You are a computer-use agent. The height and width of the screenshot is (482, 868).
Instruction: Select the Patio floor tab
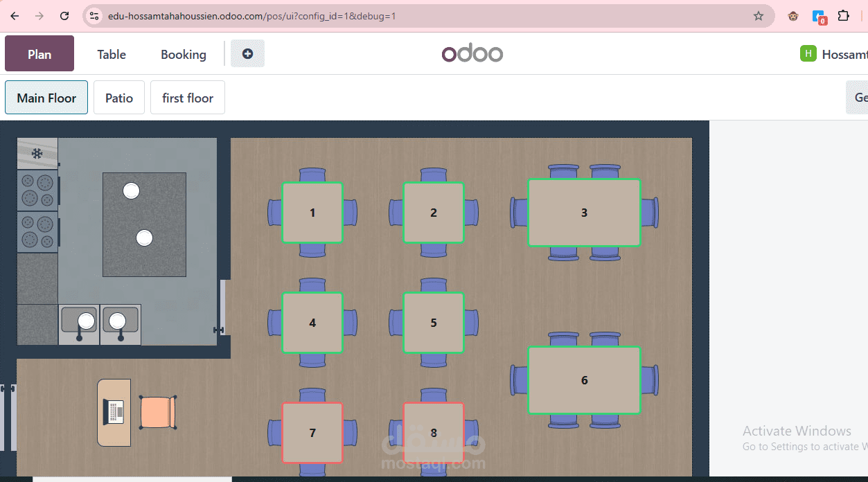tap(119, 97)
